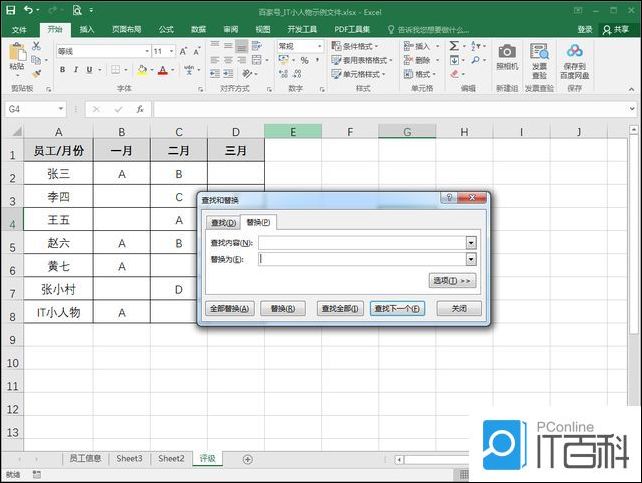The width and height of the screenshot is (642, 483).
Task: Click the 查找下一个 button
Action: [x=398, y=309]
